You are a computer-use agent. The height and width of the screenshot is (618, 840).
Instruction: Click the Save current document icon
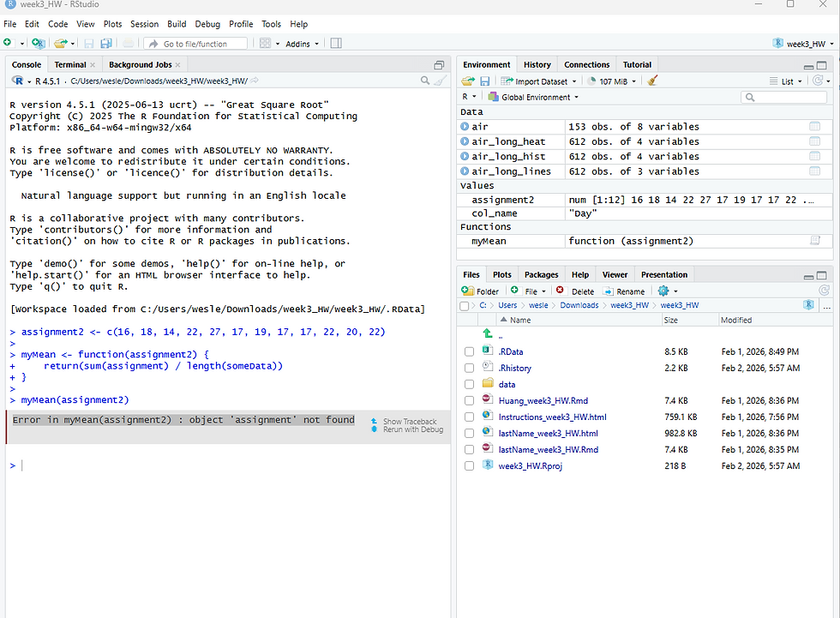coord(89,44)
